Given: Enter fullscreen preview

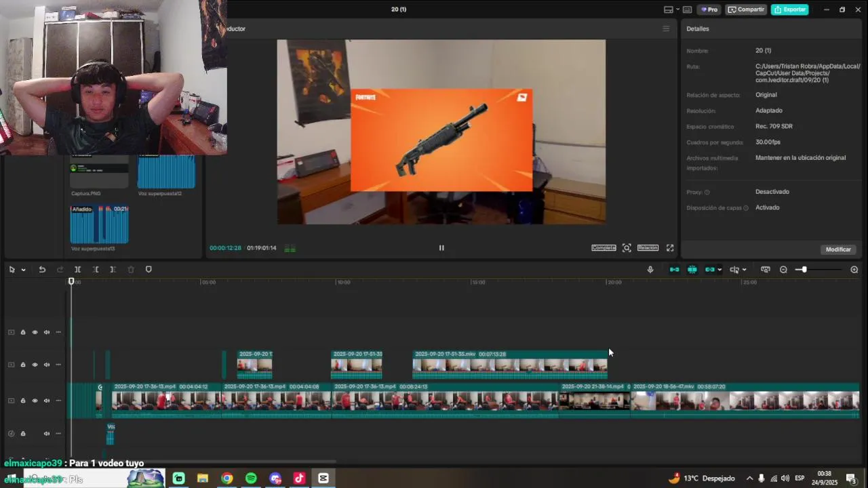Looking at the screenshot, I should coord(670,248).
